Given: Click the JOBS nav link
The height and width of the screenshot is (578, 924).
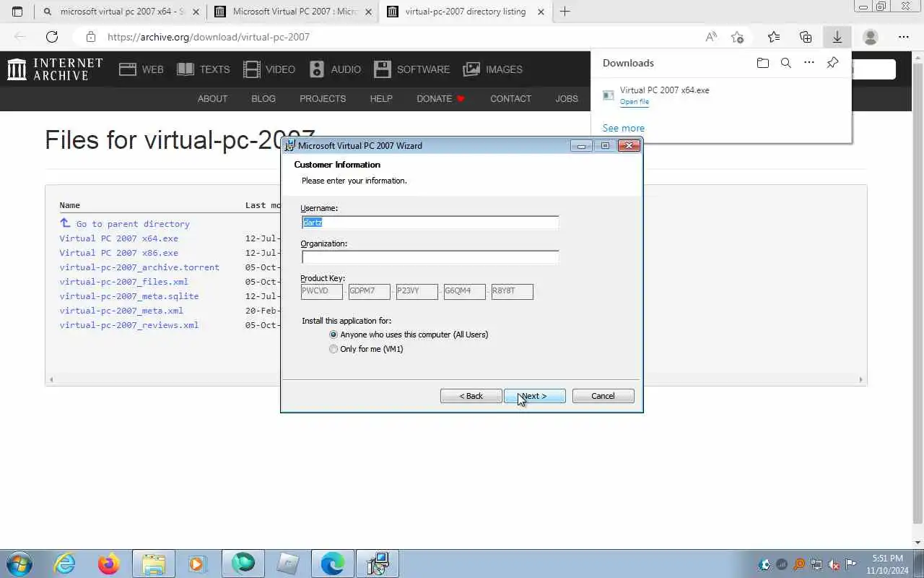Looking at the screenshot, I should pos(567,99).
